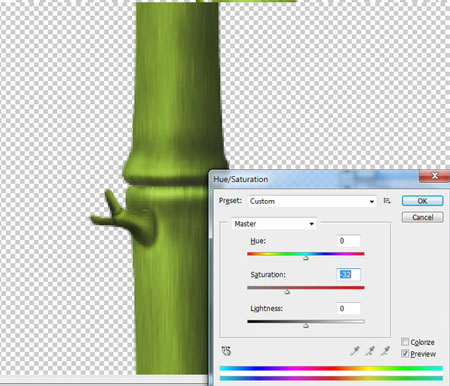The height and width of the screenshot is (386, 450).
Task: Click the Saturation slider handle
Action: point(287,292)
